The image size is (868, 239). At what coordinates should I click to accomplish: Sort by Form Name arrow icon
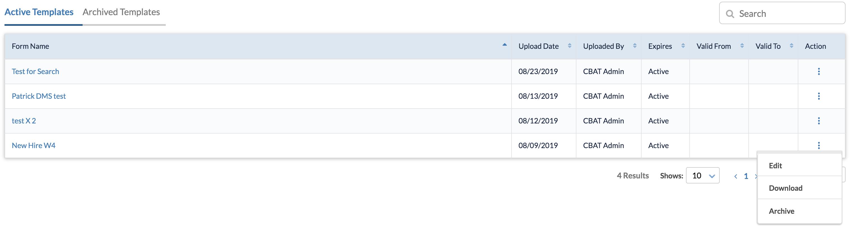coord(505,45)
